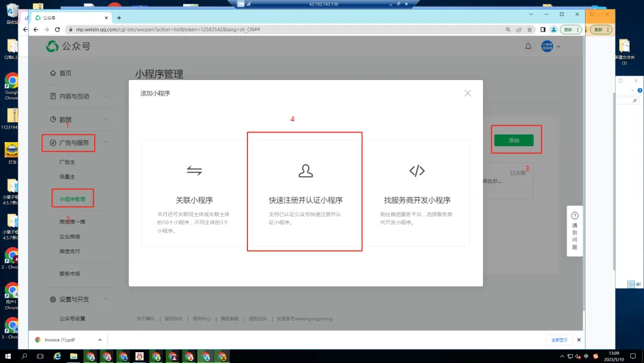
Task: Reload the page with refresh icon
Action: pyautogui.click(x=57, y=30)
